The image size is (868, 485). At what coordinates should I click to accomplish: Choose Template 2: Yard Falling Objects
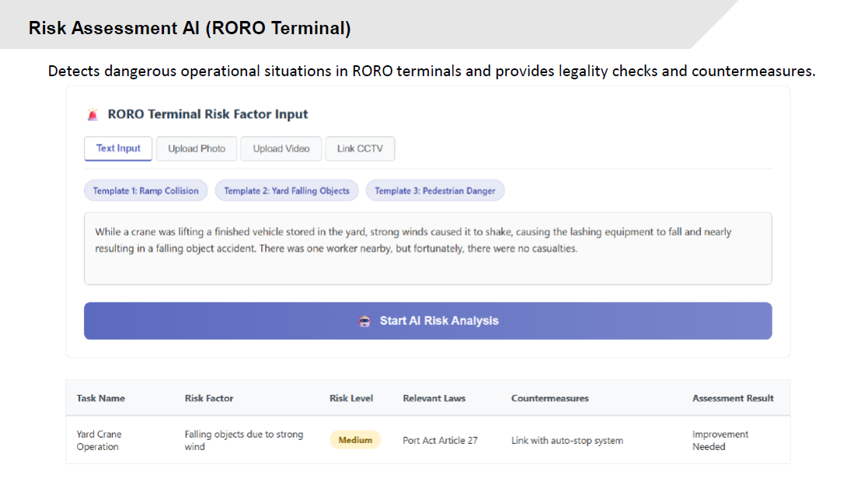(287, 190)
